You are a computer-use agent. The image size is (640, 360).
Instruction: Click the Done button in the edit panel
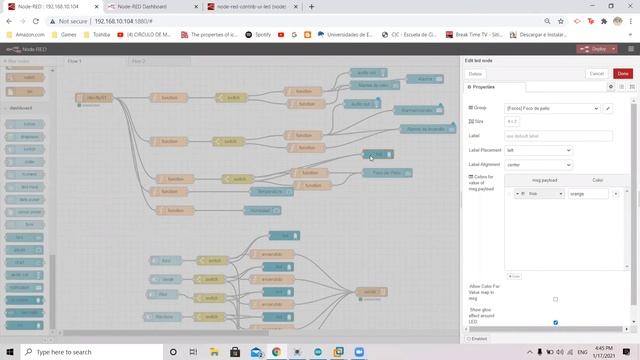(622, 73)
